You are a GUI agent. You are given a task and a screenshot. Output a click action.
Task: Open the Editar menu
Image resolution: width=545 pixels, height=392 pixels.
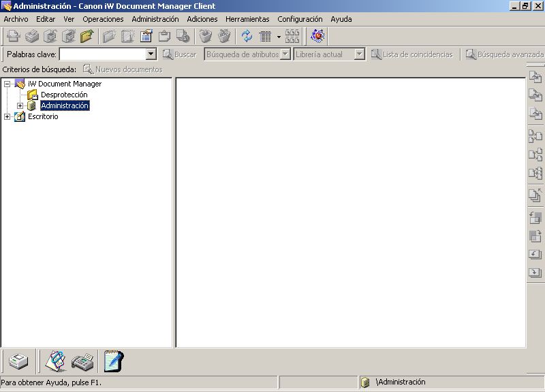point(46,19)
